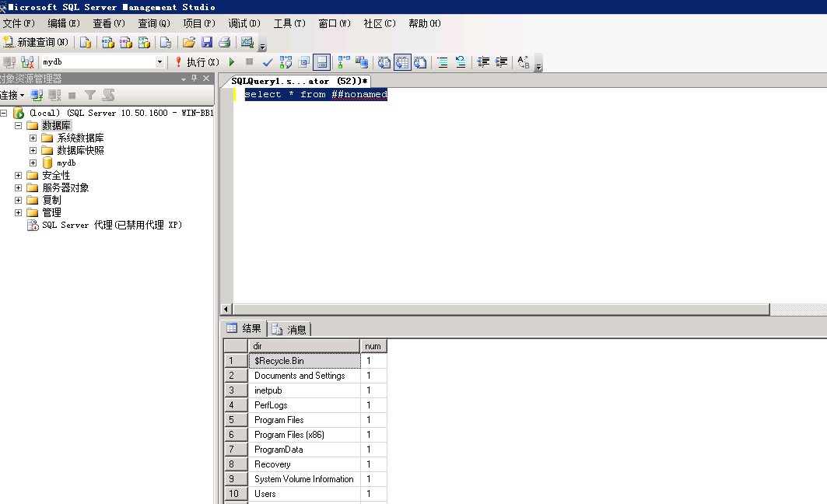
Task: Decrease the indent of the selected lines
Action: (x=483, y=62)
